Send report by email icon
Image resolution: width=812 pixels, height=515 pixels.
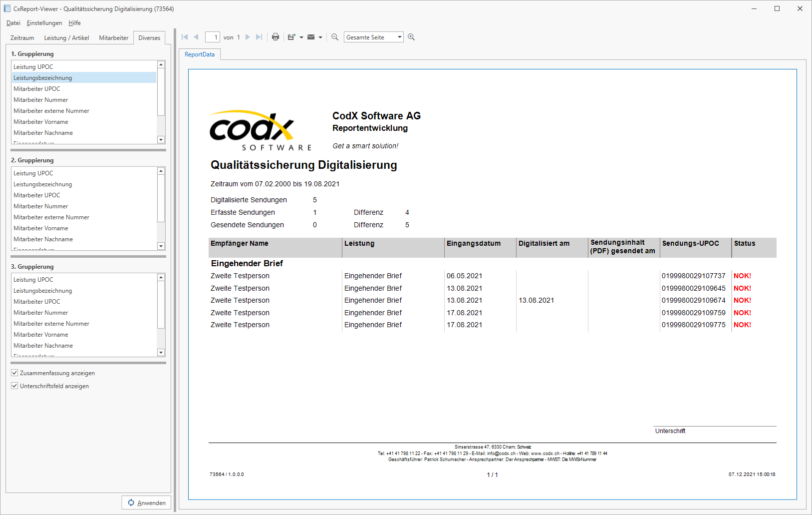311,37
